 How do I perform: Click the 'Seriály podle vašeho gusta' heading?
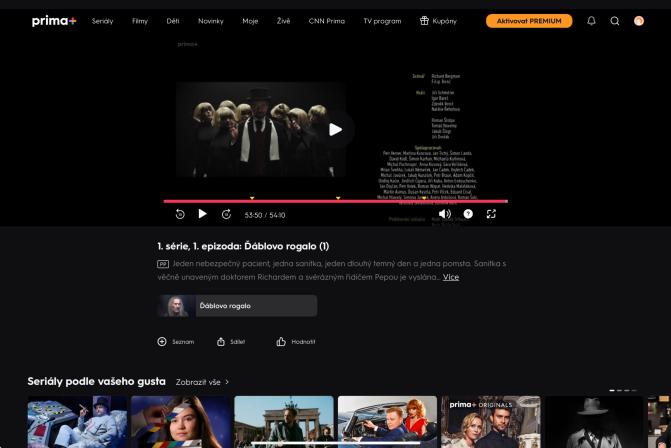coord(96,381)
